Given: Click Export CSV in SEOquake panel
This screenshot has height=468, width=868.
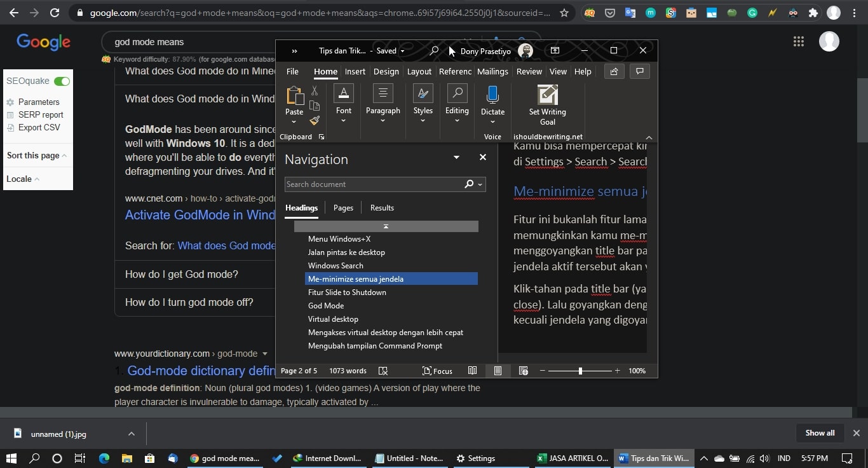Looking at the screenshot, I should tap(39, 127).
